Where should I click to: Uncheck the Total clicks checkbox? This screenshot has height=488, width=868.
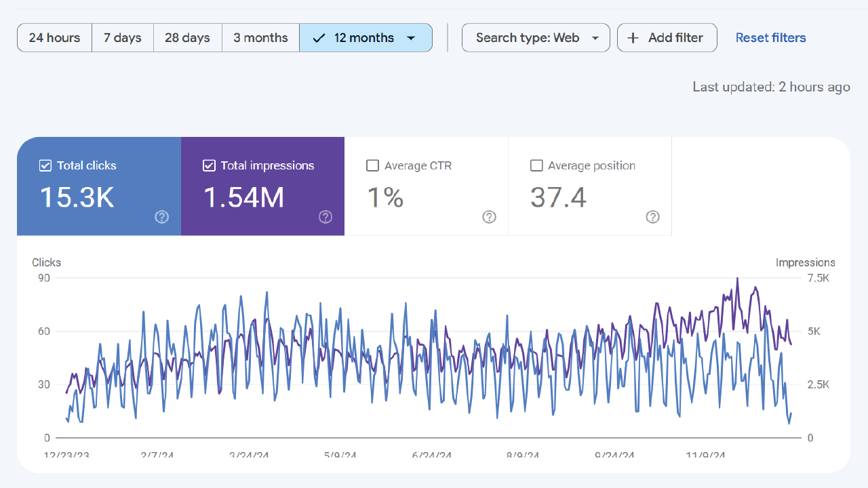coord(45,165)
